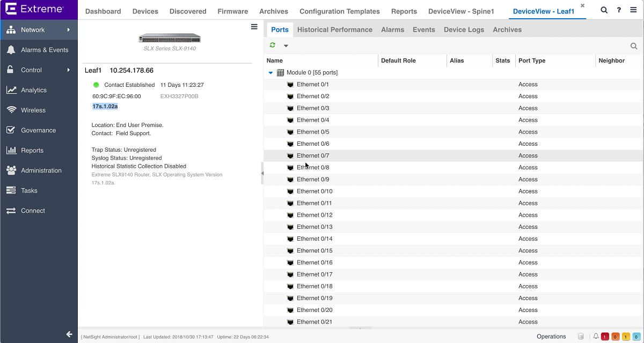Go to the DeviceView - Spine1 tab
Viewport: 644px width, 343px height.
pos(460,11)
